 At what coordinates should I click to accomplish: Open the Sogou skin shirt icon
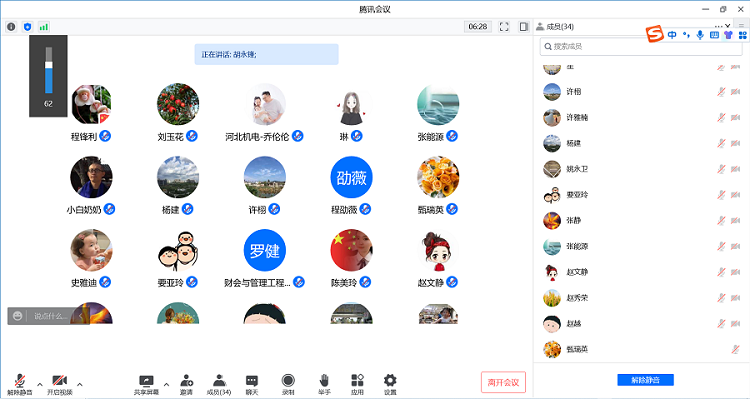pos(728,35)
